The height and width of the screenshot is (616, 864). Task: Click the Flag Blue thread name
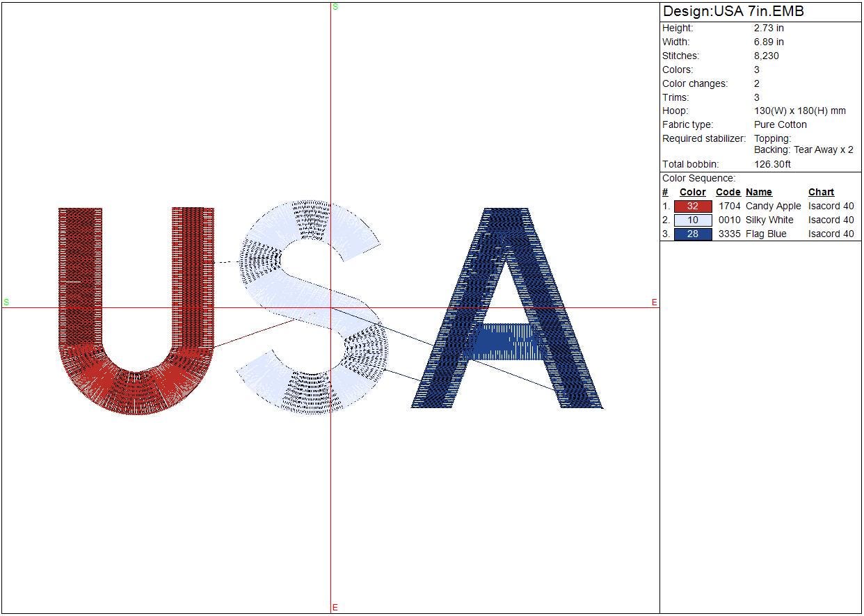tap(766, 234)
